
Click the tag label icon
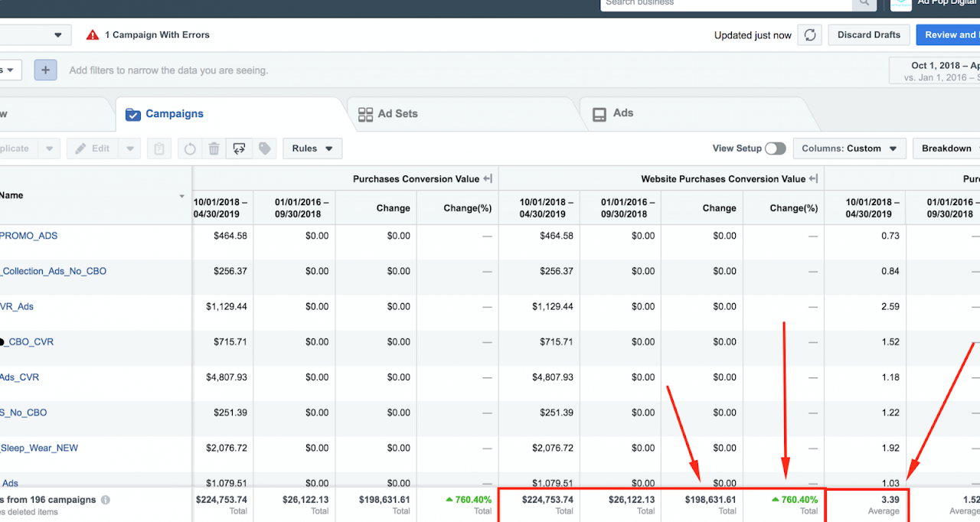tap(264, 148)
